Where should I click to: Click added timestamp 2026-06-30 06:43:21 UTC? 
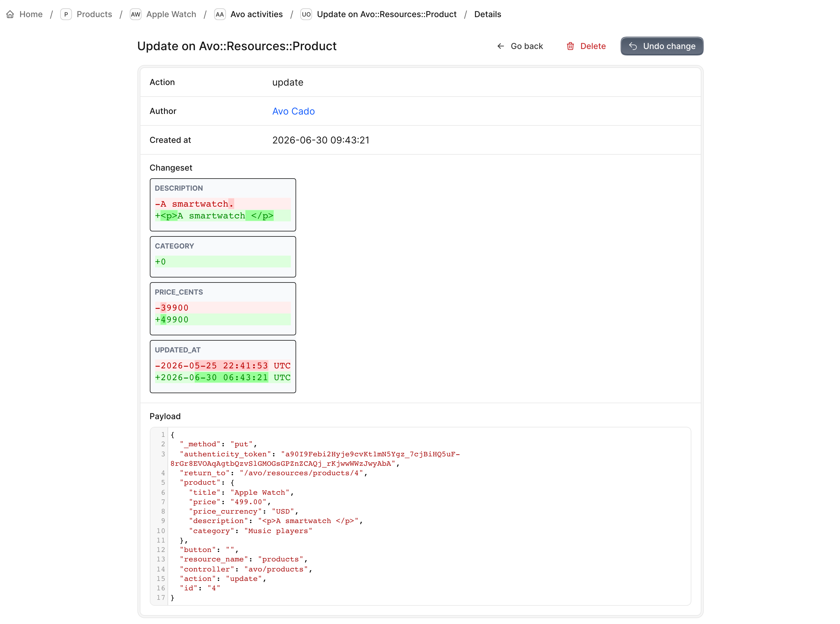point(223,377)
